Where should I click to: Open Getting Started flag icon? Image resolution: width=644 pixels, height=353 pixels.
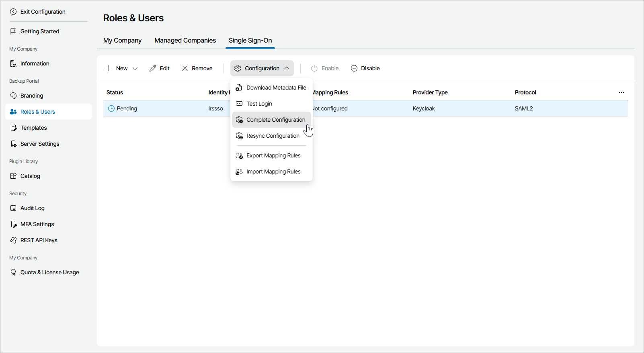click(13, 31)
